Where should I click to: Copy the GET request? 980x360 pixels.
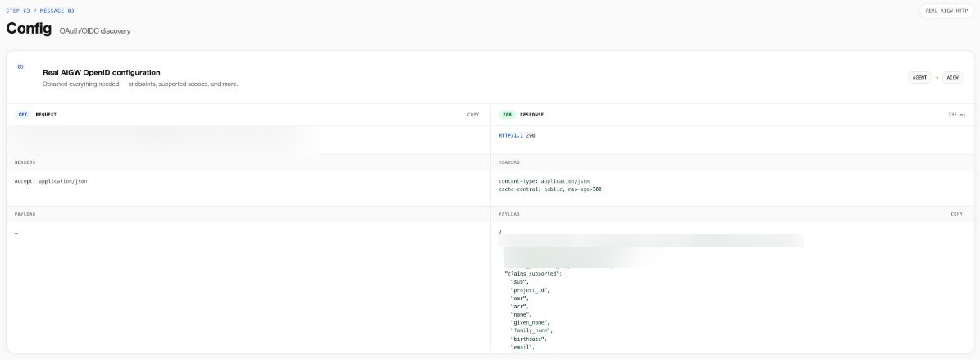pos(473,115)
